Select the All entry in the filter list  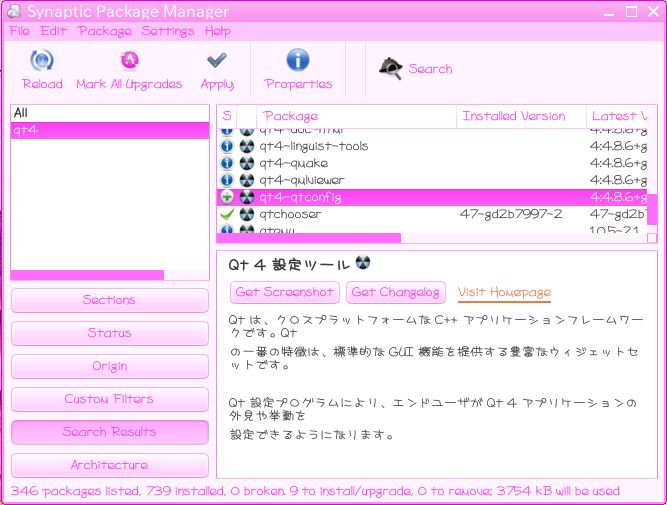[110, 113]
